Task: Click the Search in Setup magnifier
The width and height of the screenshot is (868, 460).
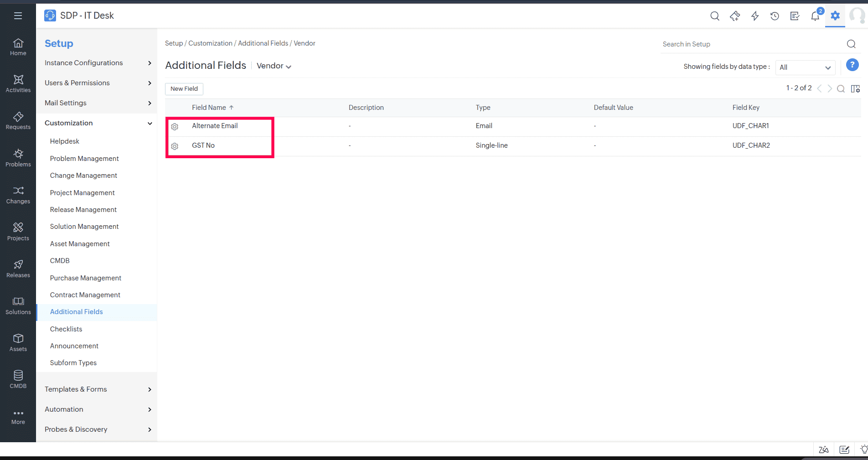Action: pyautogui.click(x=851, y=44)
